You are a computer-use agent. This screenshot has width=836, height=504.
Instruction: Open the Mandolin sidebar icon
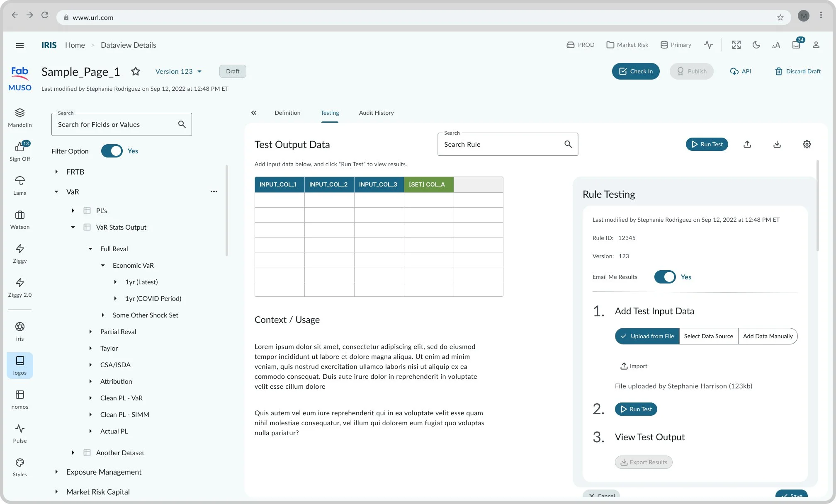click(x=19, y=113)
